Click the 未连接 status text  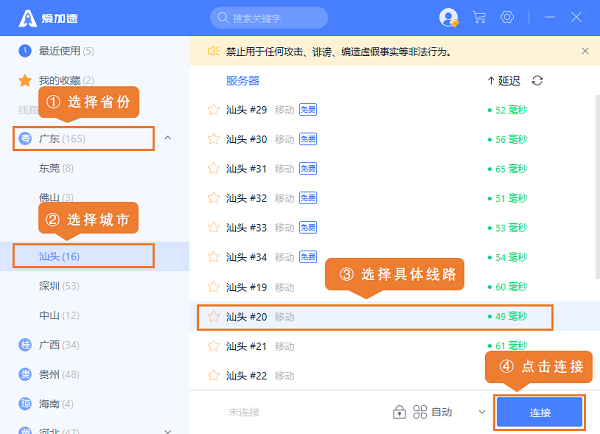pyautogui.click(x=244, y=412)
